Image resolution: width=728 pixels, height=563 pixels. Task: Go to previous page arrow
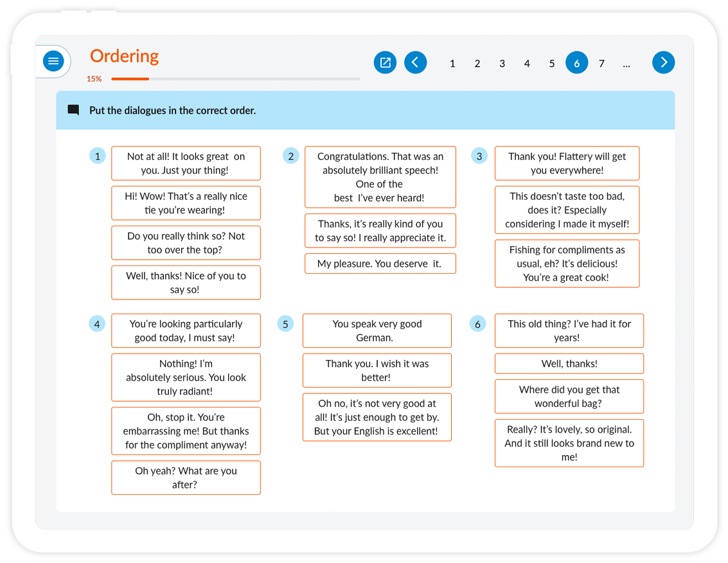[416, 62]
